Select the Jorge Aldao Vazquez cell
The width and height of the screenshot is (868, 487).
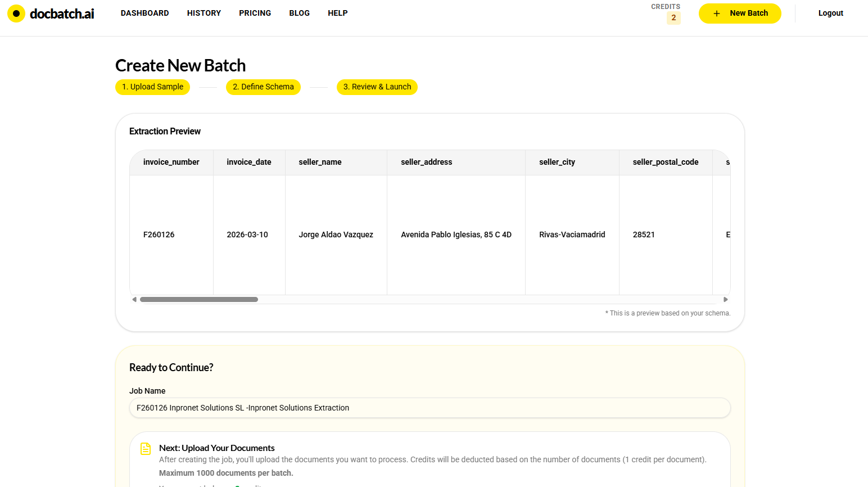[x=336, y=235]
